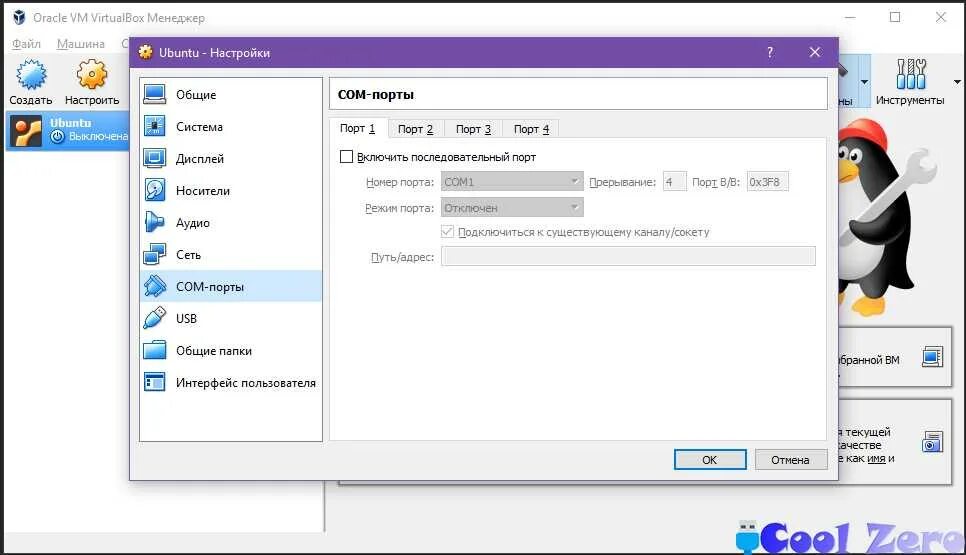Click the Создать new VM icon
Screen dimensions: 966x555
coord(31,75)
